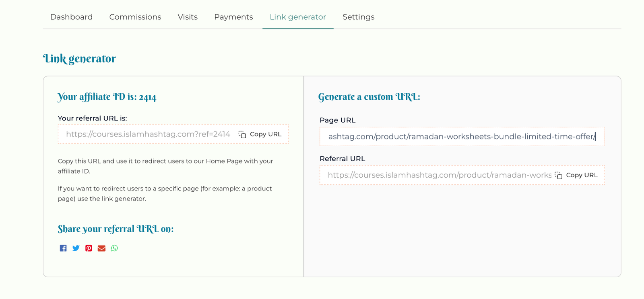Share referral URL on Facebook
This screenshot has height=299, width=644.
pos(63,248)
